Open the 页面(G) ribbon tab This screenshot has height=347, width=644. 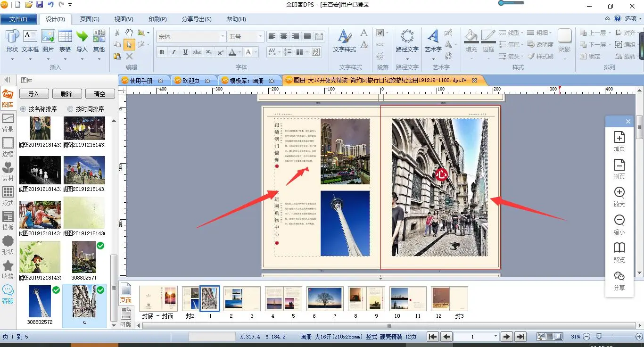pos(89,19)
